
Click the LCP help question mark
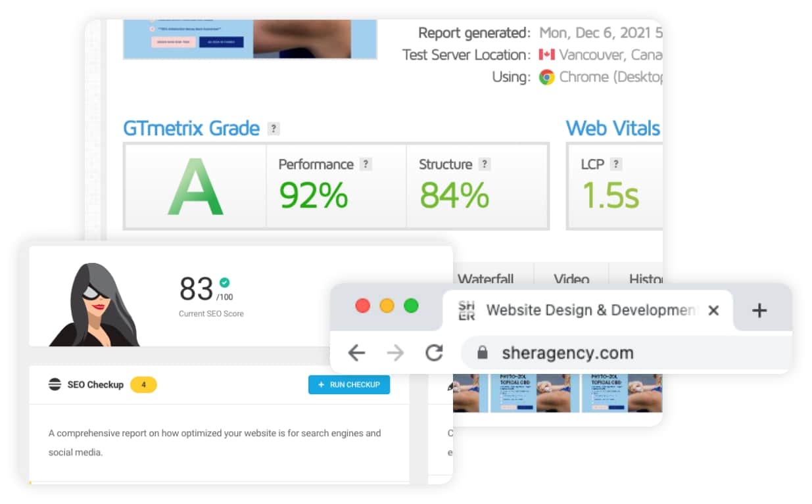616,164
